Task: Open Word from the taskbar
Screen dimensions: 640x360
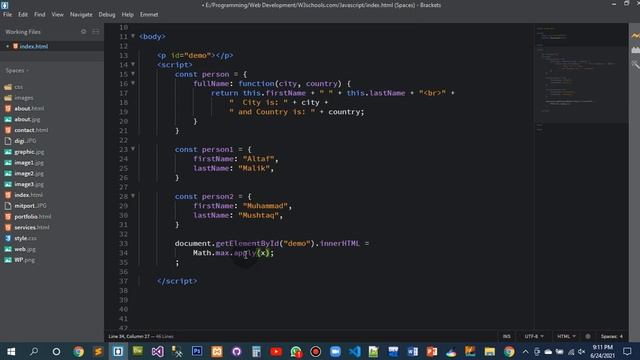Action: (x=412, y=351)
